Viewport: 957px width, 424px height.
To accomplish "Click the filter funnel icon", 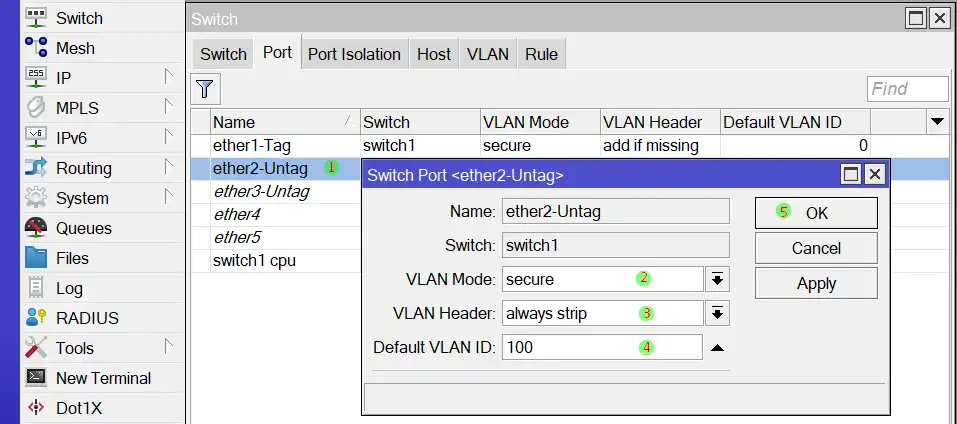I will [205, 89].
